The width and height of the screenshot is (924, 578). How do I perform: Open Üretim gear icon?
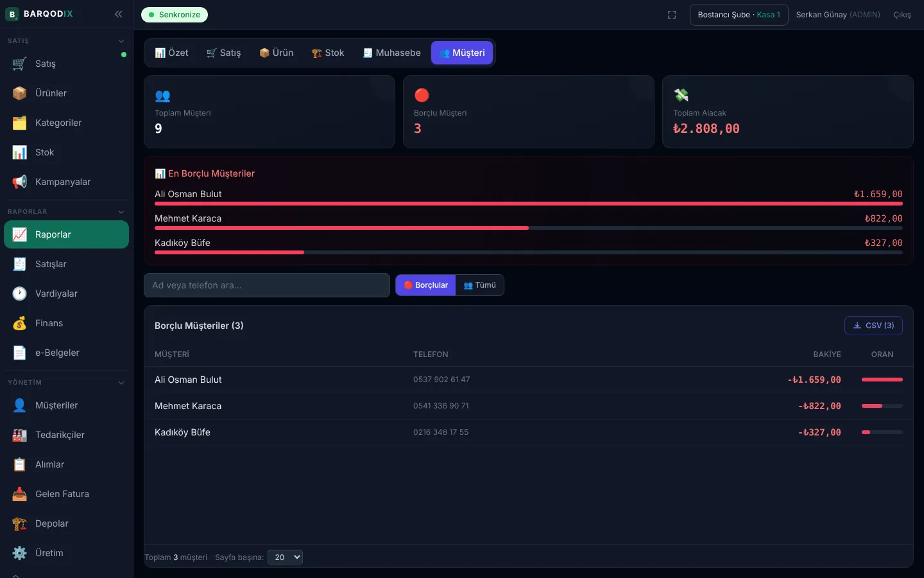19,553
